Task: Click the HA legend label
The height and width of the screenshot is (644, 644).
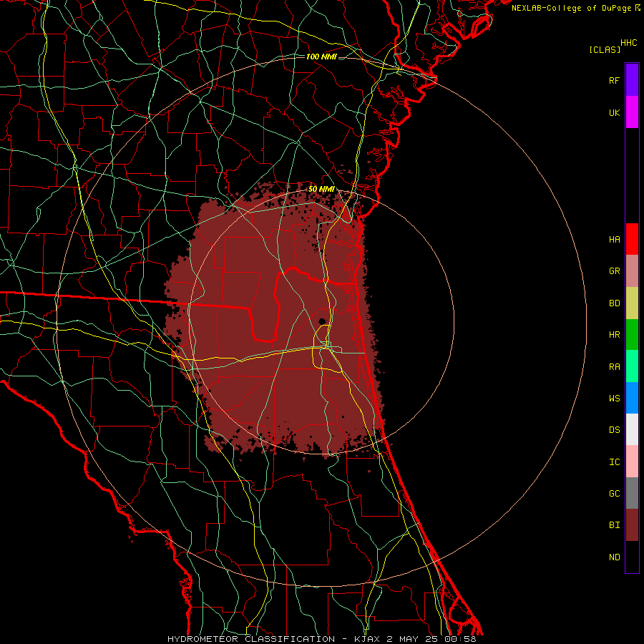Action: 614,239
